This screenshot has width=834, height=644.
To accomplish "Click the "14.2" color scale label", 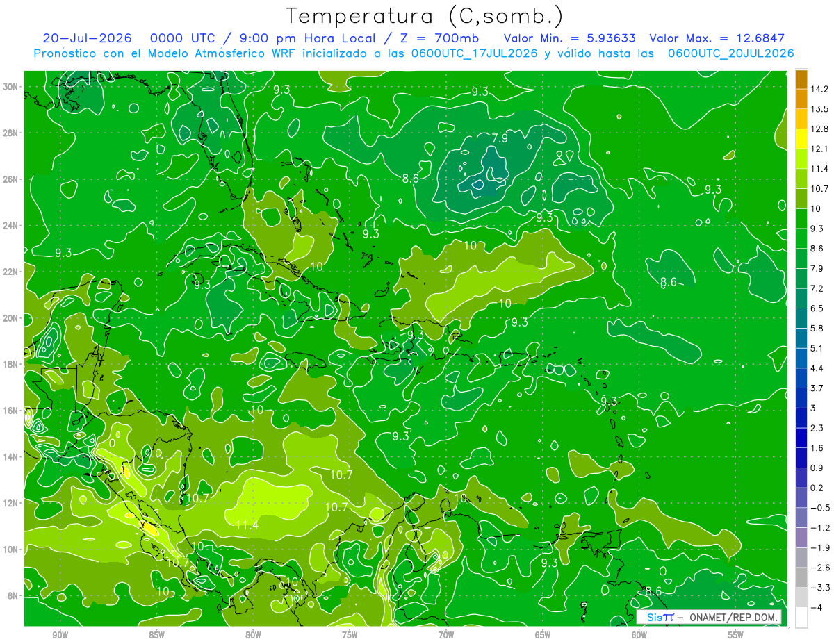I will (819, 89).
